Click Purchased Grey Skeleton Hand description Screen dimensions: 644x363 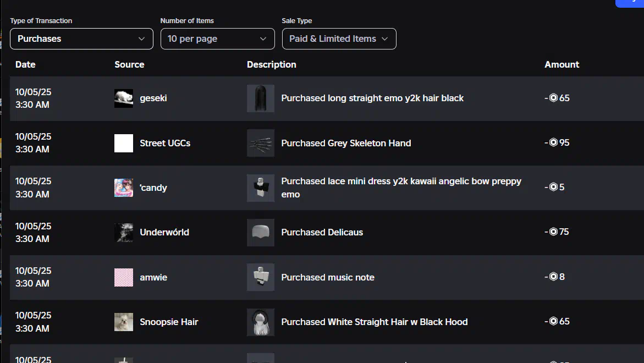coord(346,143)
